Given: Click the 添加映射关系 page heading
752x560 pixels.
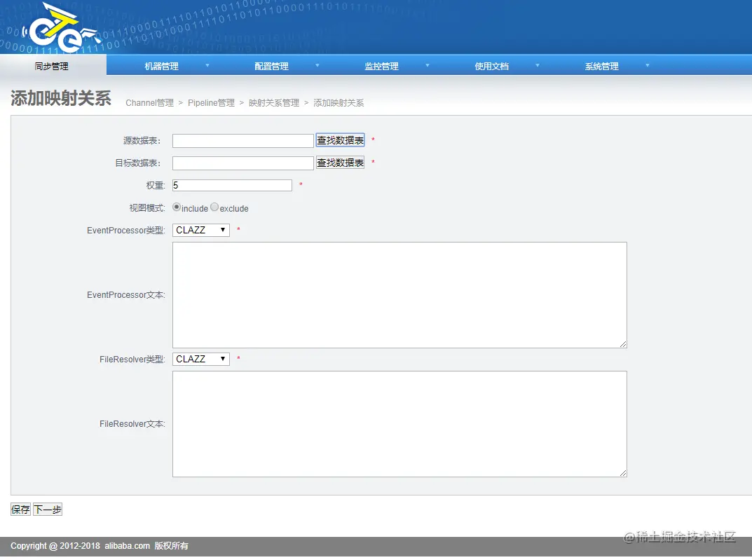Looking at the screenshot, I should pyautogui.click(x=61, y=98).
